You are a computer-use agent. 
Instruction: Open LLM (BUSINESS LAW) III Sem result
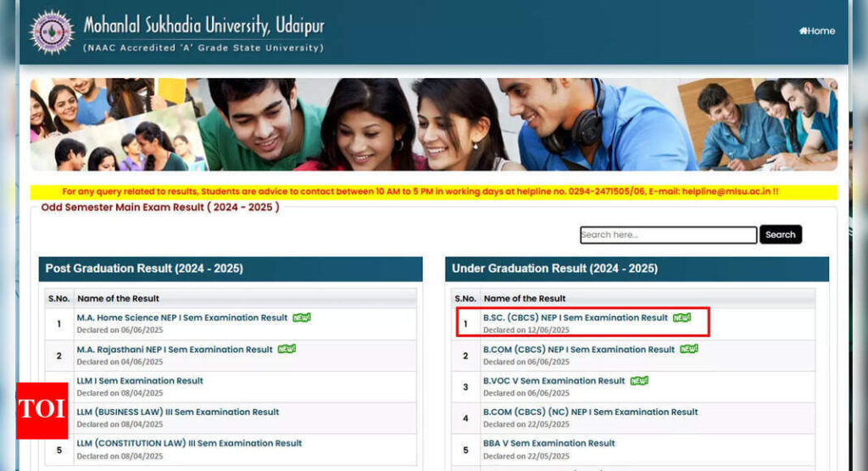coord(178,412)
